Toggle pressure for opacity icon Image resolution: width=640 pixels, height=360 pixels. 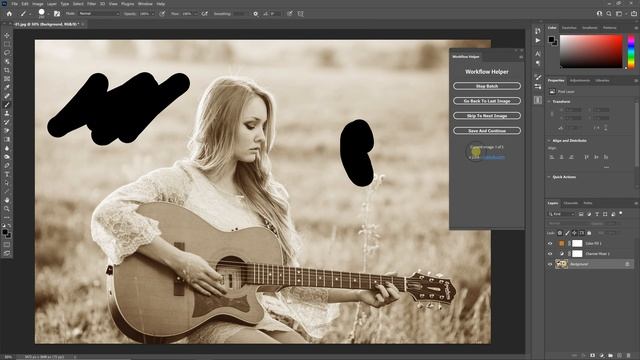(x=162, y=14)
